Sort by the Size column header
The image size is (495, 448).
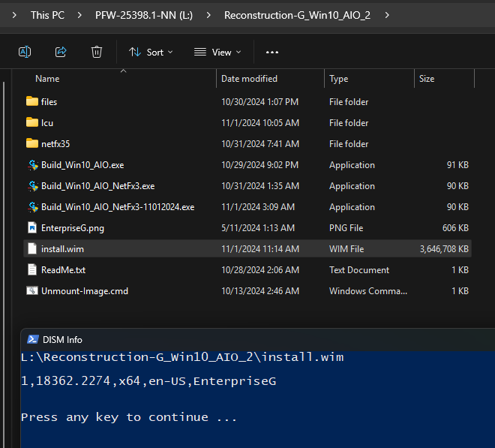[427, 79]
